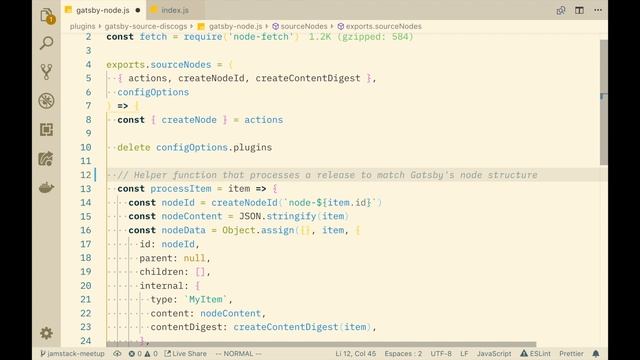This screenshot has height=360, width=640.
Task: Open the Live Share activity icon
Action: click(x=47, y=159)
